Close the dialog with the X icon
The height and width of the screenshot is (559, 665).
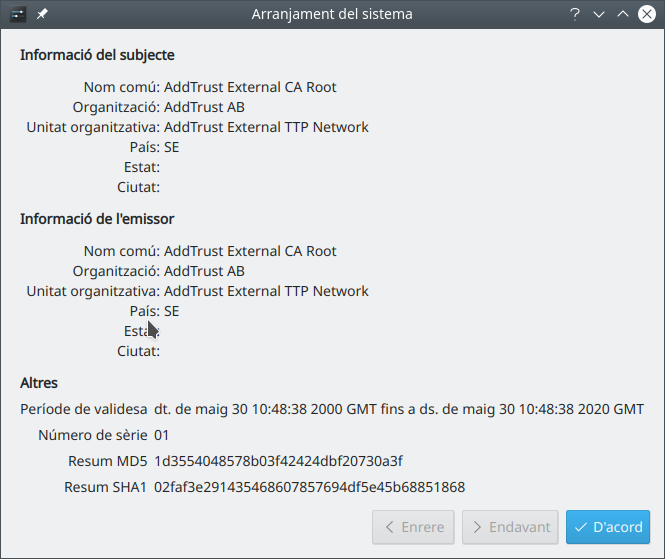click(646, 15)
